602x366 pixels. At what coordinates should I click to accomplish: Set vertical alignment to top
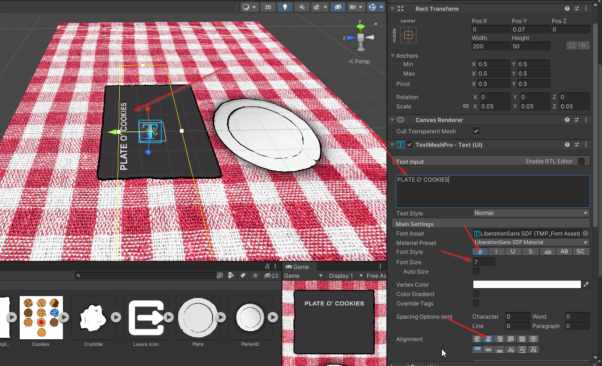(x=477, y=349)
